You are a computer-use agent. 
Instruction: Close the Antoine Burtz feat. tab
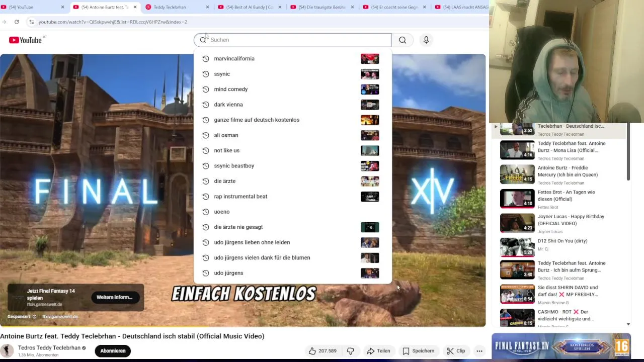tap(135, 7)
